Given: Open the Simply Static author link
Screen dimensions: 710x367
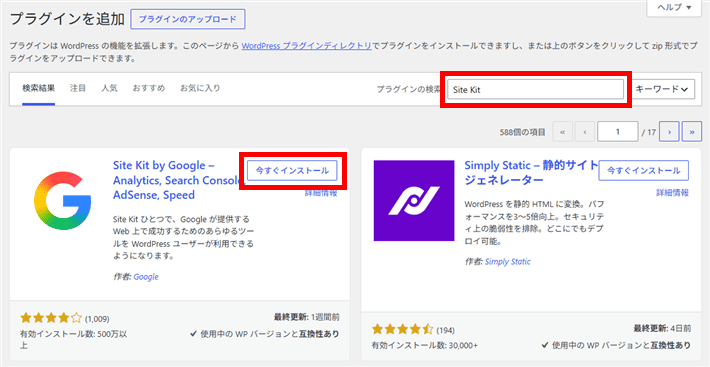Looking at the screenshot, I should point(508,262).
